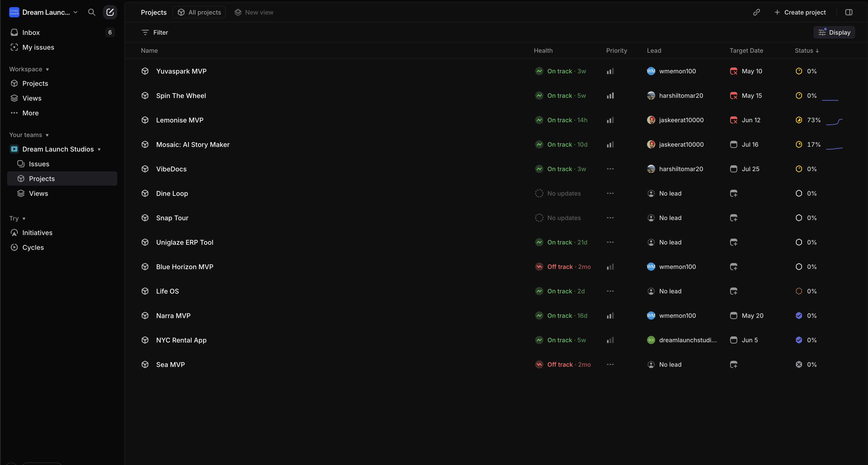Open workspace-level Views in the sidebar

62,98
